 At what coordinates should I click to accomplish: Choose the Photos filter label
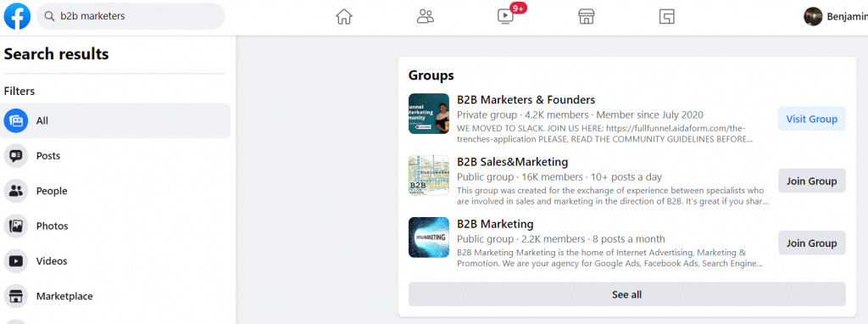tap(52, 226)
